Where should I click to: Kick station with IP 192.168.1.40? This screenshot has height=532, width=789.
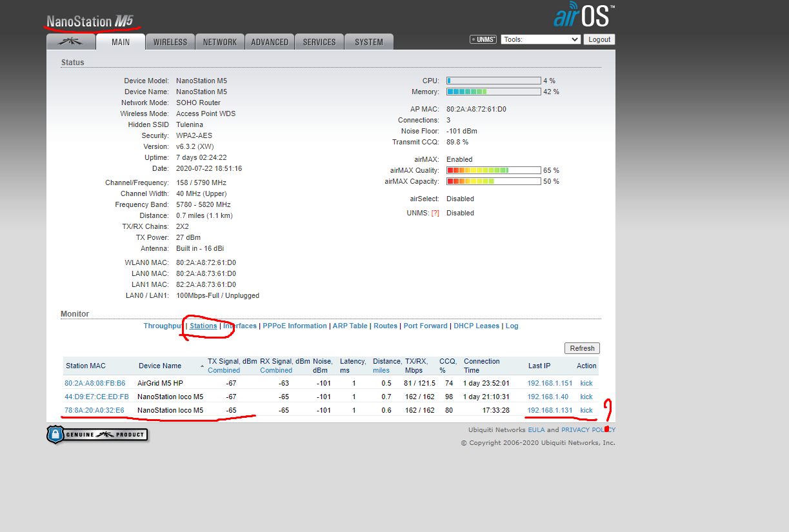click(x=586, y=397)
